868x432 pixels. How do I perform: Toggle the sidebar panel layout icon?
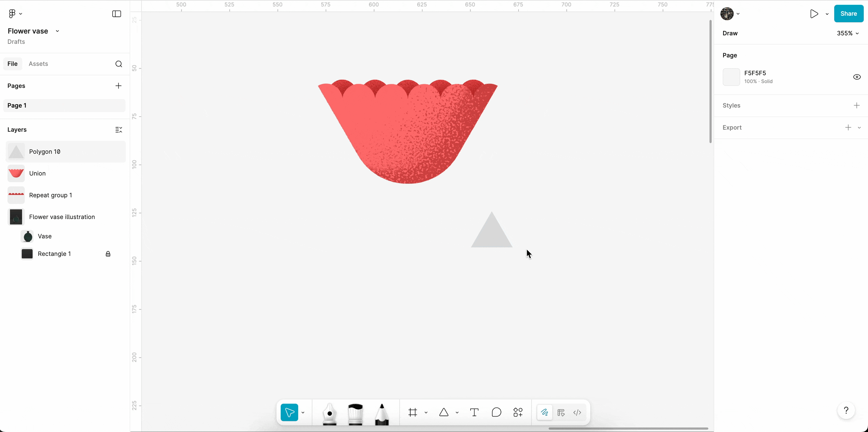click(x=116, y=14)
